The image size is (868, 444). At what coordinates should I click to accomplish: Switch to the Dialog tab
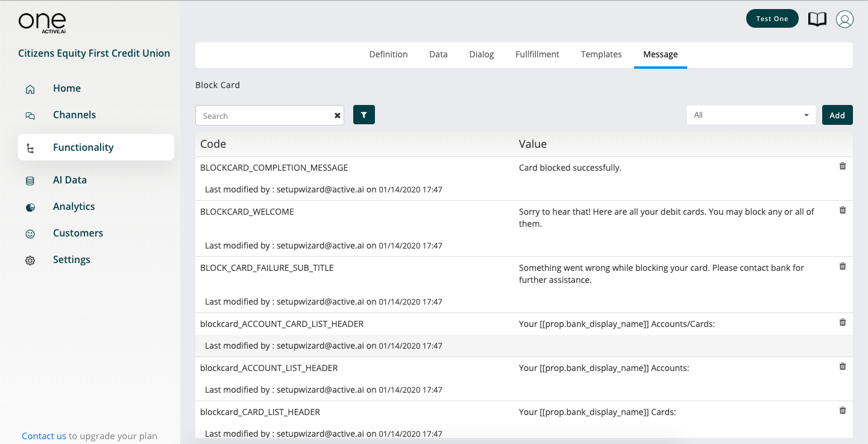[x=482, y=54]
